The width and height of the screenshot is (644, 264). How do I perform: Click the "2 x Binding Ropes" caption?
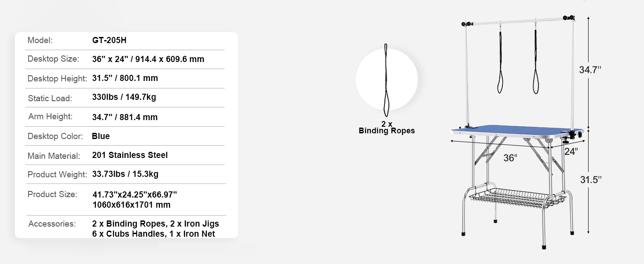point(387,128)
